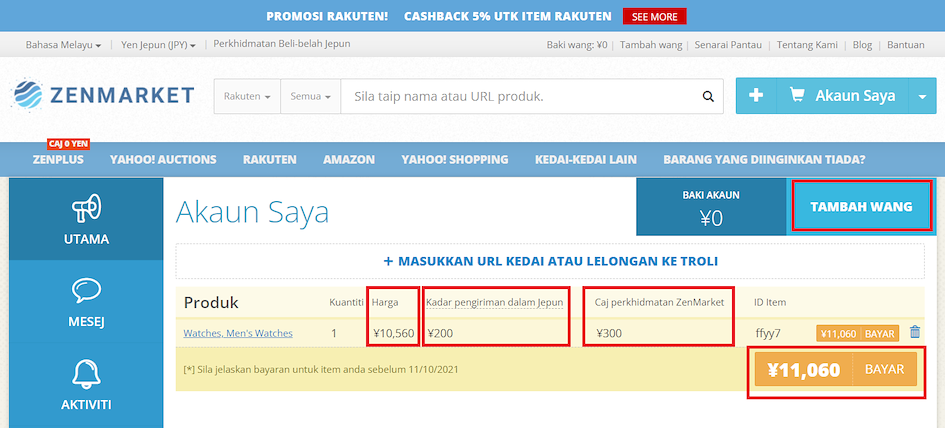Open Blog link
The width and height of the screenshot is (945, 428).
point(862,45)
